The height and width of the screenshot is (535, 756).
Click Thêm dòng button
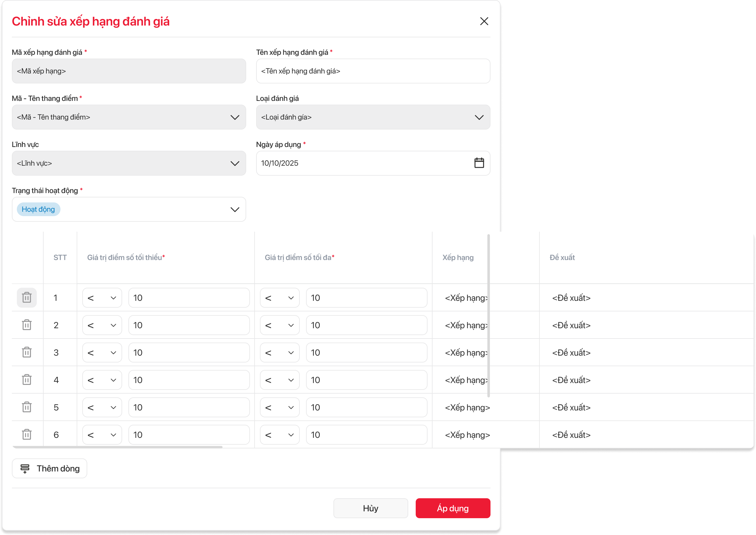coord(50,468)
